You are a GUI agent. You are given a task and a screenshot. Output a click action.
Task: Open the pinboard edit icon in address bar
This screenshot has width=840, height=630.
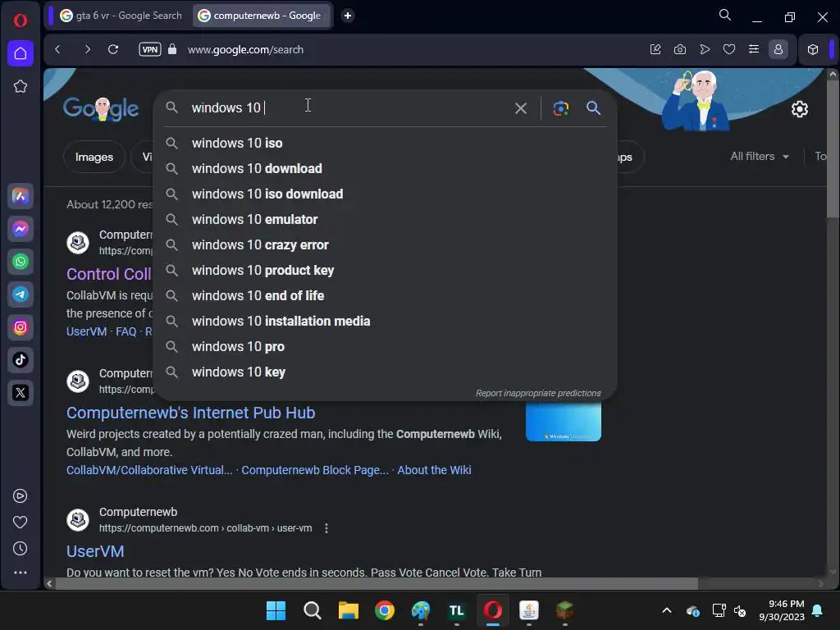click(x=655, y=49)
